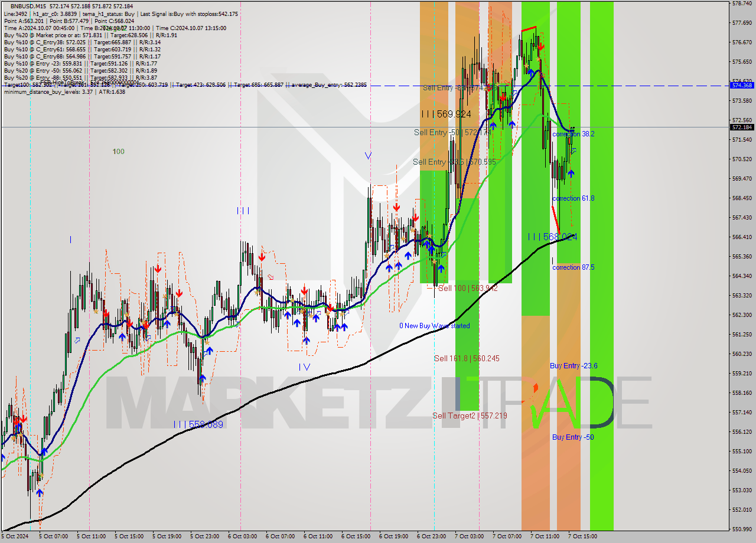Image resolution: width=756 pixels, height=543 pixels.
Task: Click '5 Oct 15:00' on time axis
Action: click(128, 537)
